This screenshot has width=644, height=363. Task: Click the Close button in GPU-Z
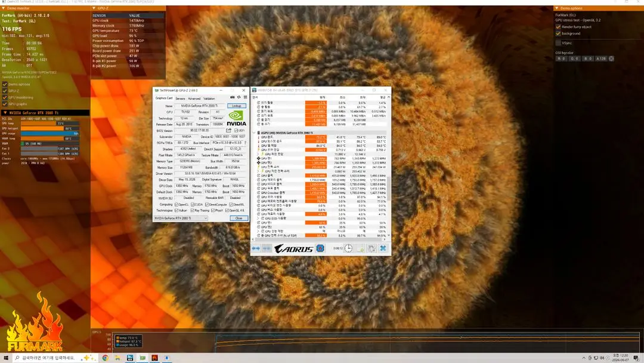[239, 219]
